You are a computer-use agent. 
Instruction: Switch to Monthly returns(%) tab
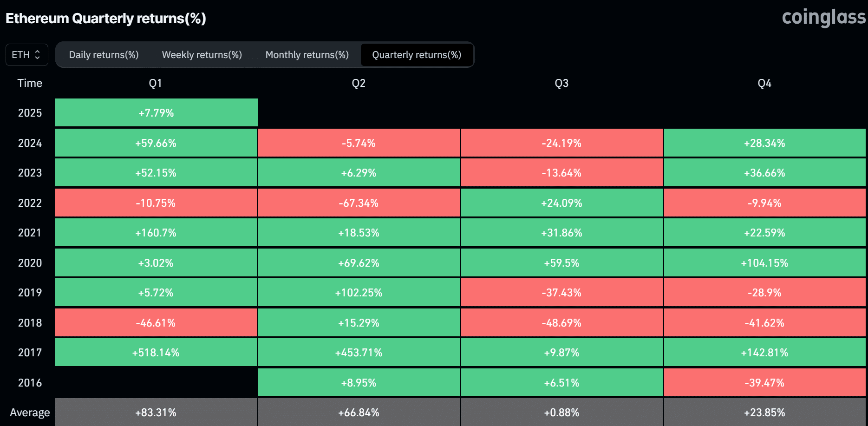coord(307,55)
